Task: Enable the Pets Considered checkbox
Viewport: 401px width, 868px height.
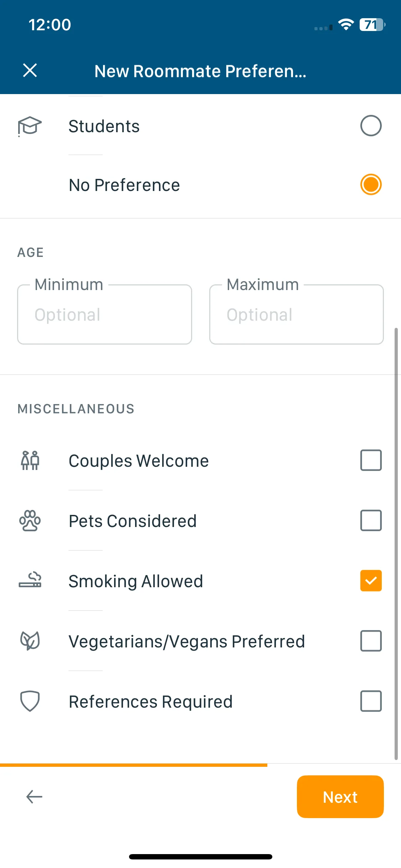Action: [371, 521]
